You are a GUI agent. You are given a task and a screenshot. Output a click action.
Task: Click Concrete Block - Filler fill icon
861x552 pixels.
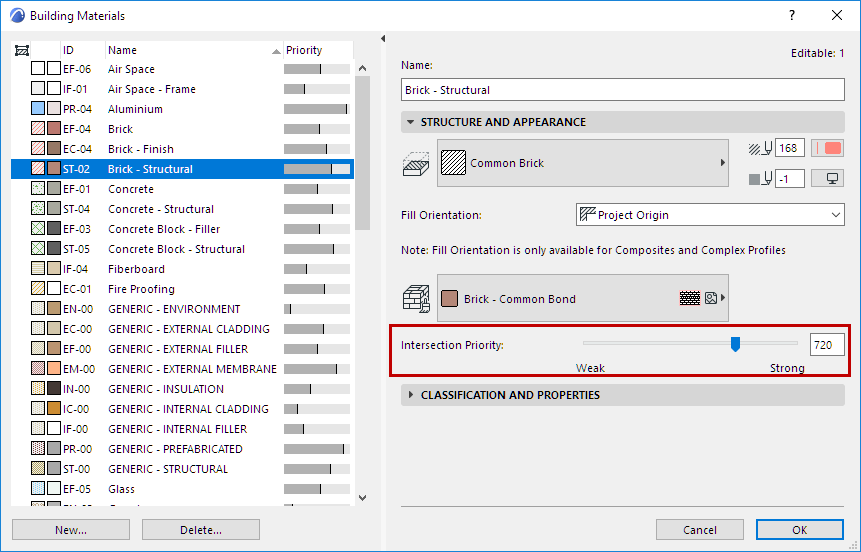click(x=38, y=228)
